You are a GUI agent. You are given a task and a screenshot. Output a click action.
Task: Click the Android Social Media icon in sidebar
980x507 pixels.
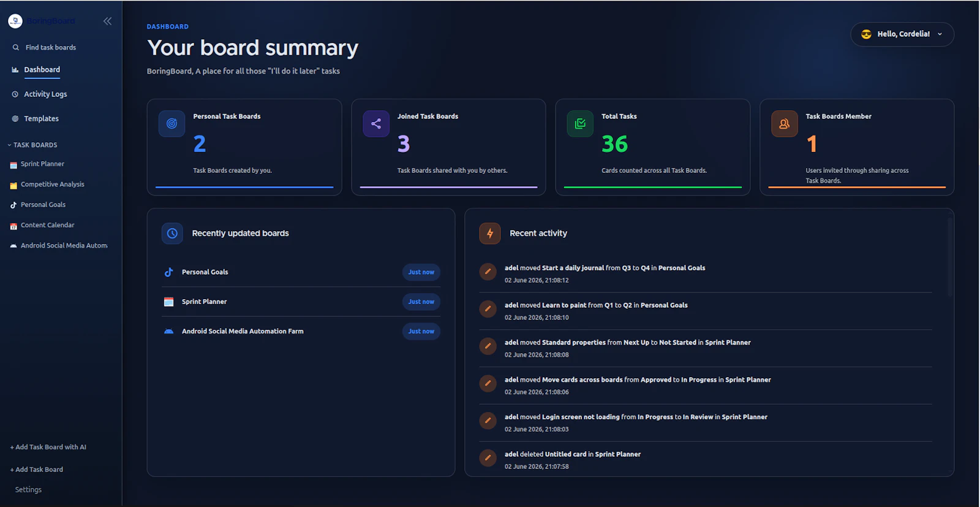tap(13, 246)
